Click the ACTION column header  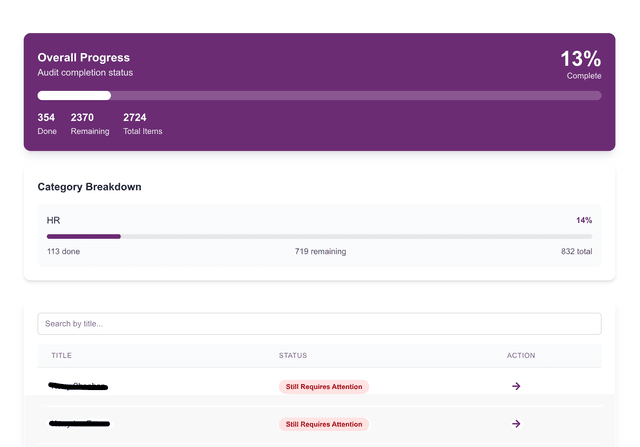point(521,355)
